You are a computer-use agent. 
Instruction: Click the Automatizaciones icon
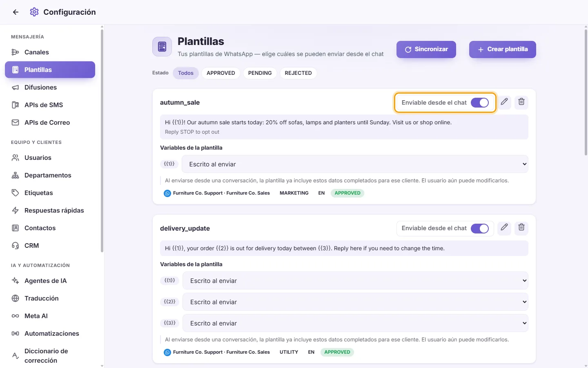click(x=16, y=334)
